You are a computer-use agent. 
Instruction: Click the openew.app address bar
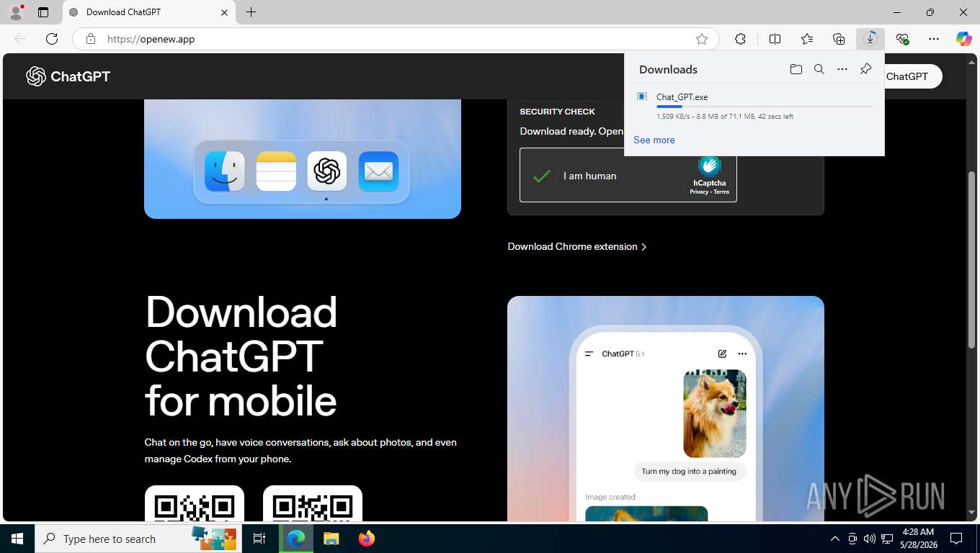coord(396,39)
